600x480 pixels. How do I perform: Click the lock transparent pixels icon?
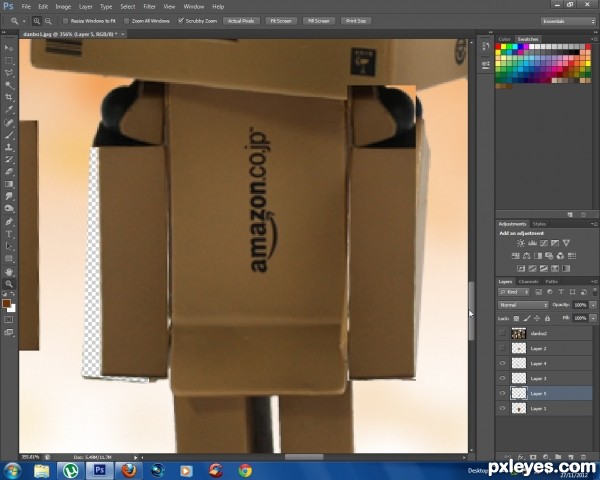(516, 318)
